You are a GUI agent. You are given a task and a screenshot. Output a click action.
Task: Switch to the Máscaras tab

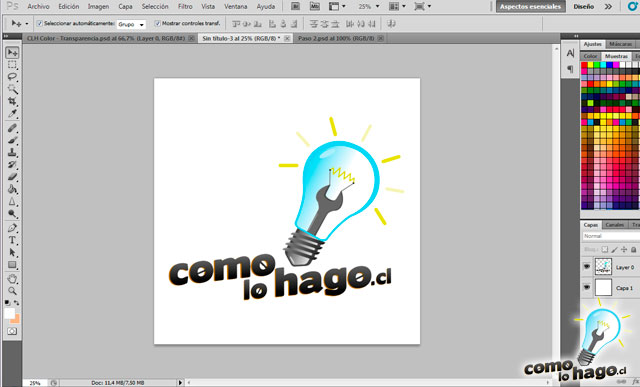coord(620,44)
